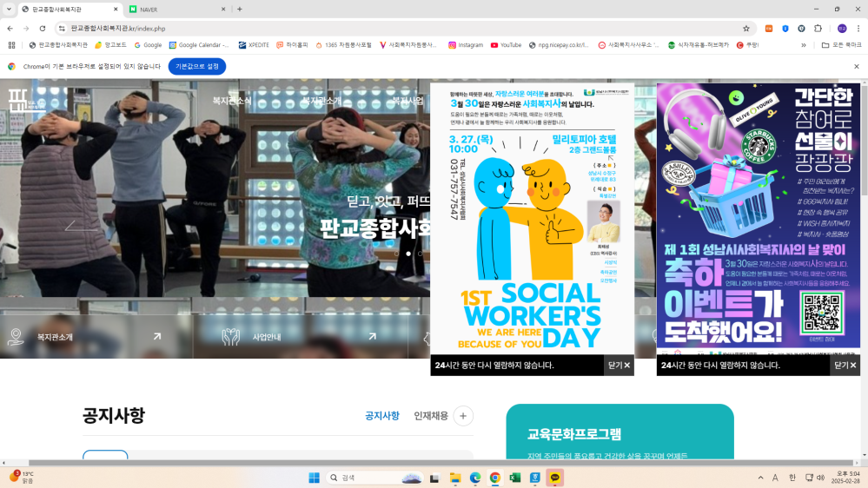
Task: Click the plus icon beside 인재채용
Action: pyautogui.click(x=463, y=416)
